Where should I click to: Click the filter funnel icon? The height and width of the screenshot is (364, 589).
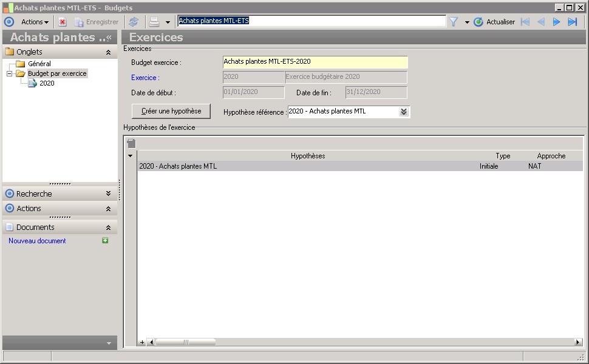click(x=453, y=22)
